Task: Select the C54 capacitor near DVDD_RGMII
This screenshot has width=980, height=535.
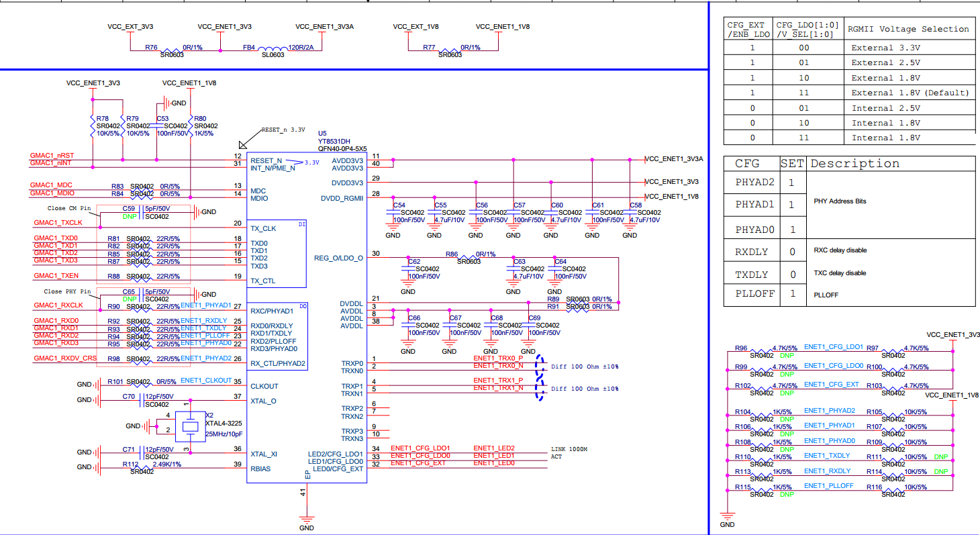Action: click(x=393, y=213)
